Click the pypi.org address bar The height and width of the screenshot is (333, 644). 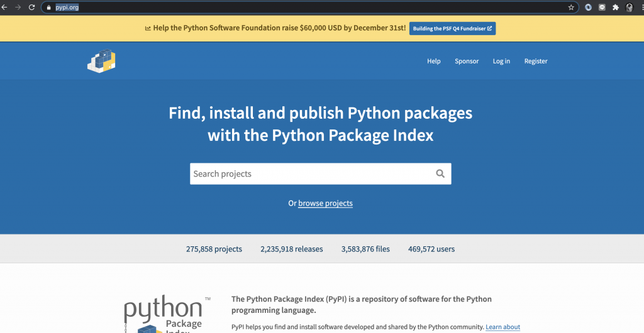tap(310, 8)
